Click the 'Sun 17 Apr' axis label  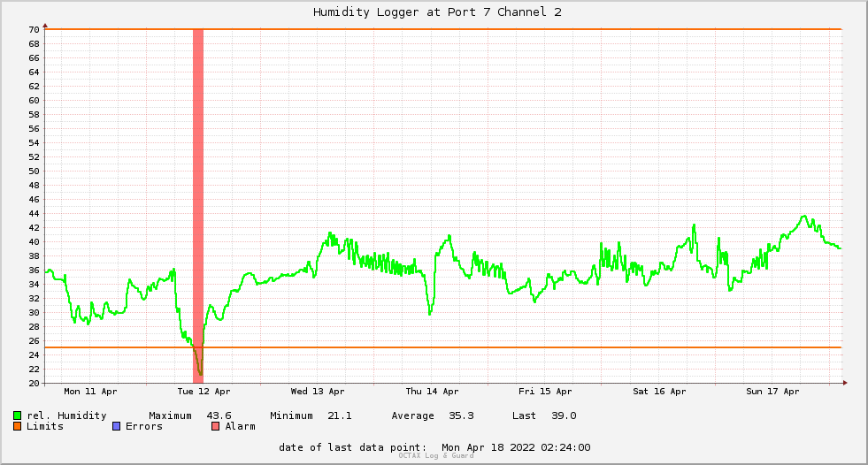click(x=772, y=392)
